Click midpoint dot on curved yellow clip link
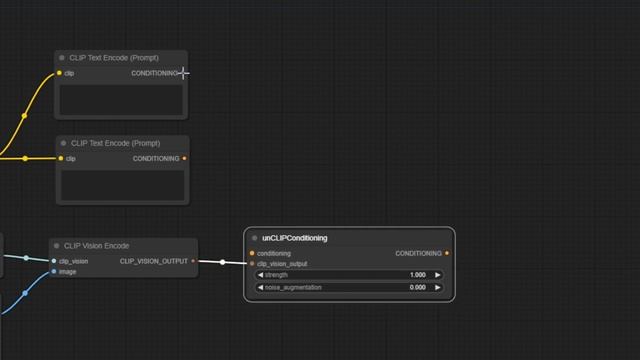The width and height of the screenshot is (640, 360). [24, 116]
